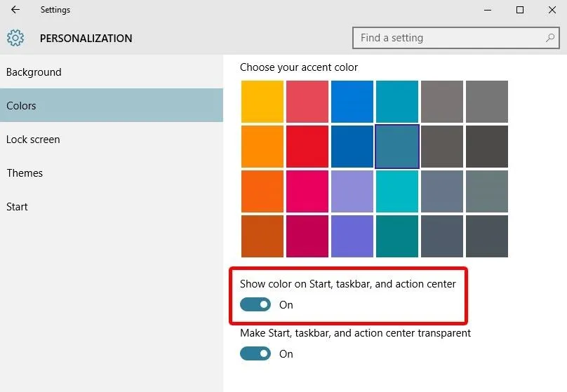
Task: Pick the slate blue-gray swatch, third row fifth
Action: pos(442,191)
